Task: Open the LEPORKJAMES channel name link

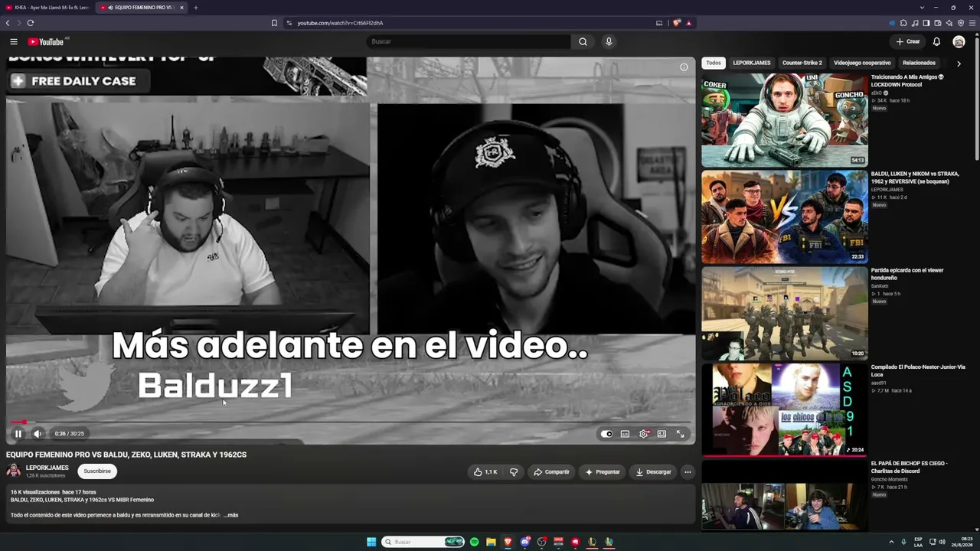Action: (x=47, y=468)
